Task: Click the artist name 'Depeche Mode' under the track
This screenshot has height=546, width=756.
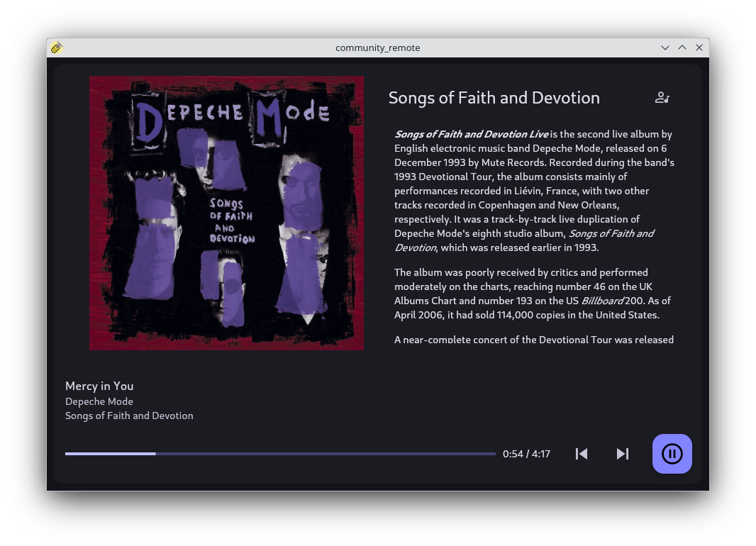Action: click(x=99, y=401)
